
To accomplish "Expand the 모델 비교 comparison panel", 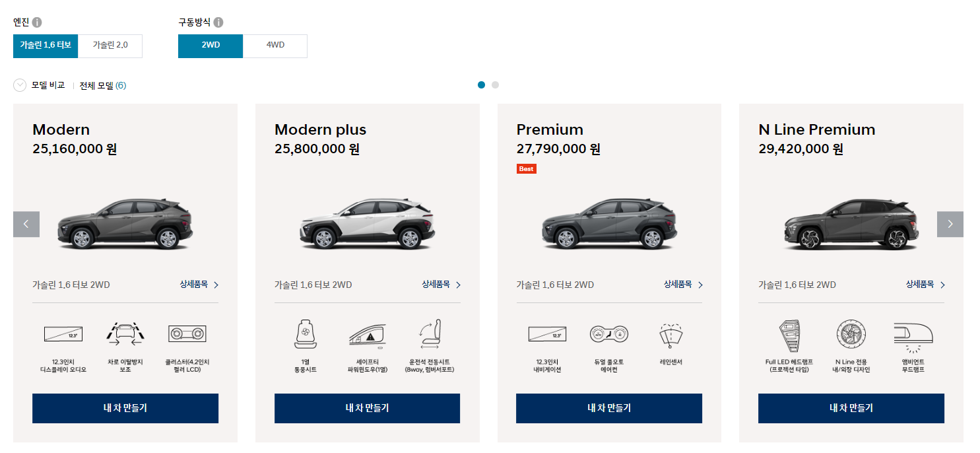I will tap(37, 85).
